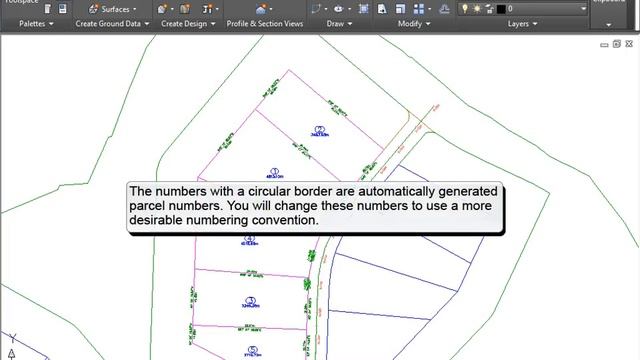
Task: Click the document edit icon in Modify
Action: [382, 9]
